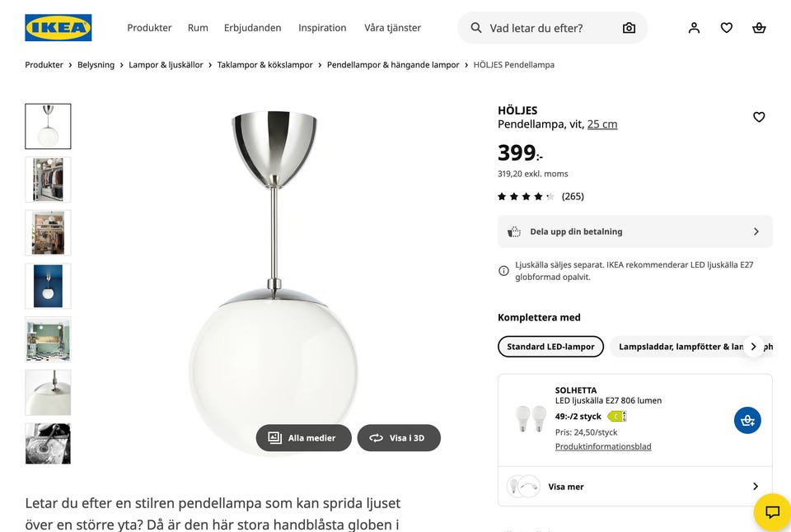Open the Produkter menu
Image resolution: width=791 pixels, height=532 pixels.
[149, 27]
